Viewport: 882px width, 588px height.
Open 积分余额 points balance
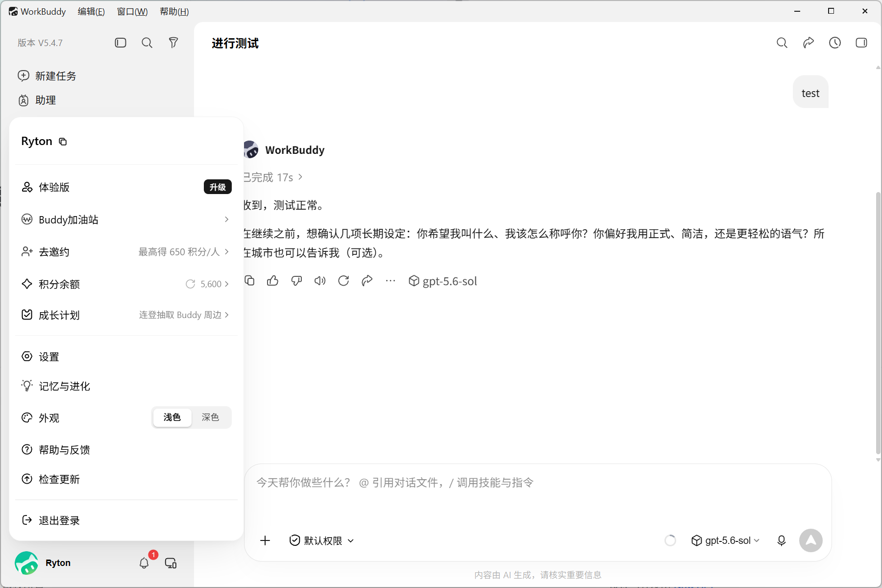click(x=126, y=284)
